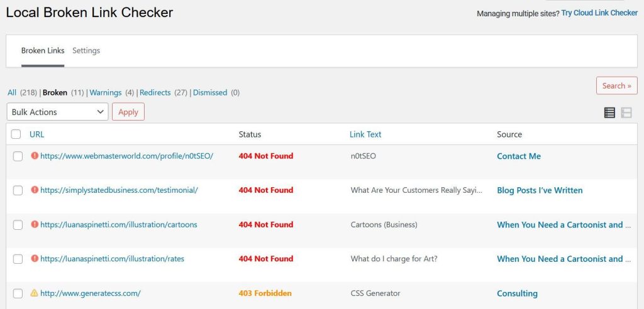Click the n0tSEO link text cell

[363, 156]
